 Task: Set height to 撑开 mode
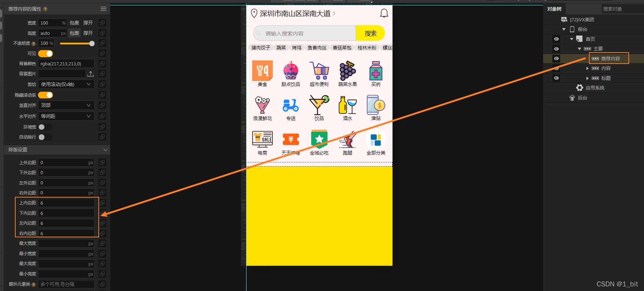(x=88, y=33)
